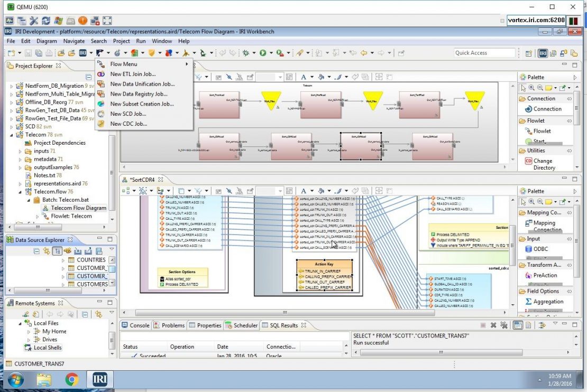Collapse all in the Data Source Explorer toolbar
This screenshot has width=587, height=392.
(x=36, y=251)
